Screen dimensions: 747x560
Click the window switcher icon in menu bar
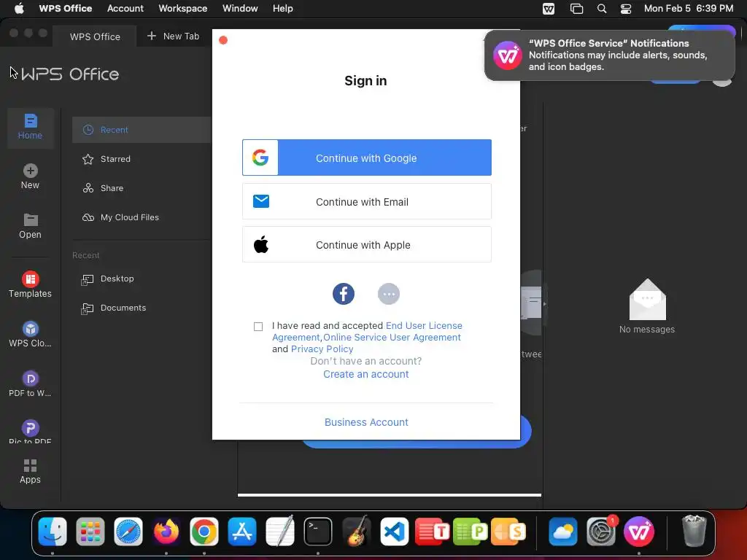pos(576,9)
